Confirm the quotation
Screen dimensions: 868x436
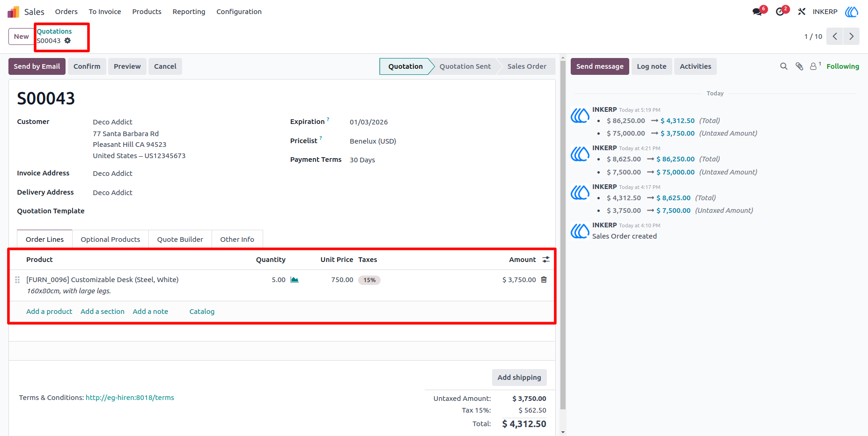click(87, 66)
